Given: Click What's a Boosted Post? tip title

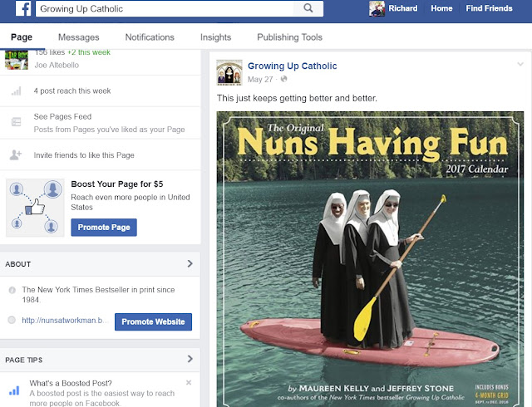Looking at the screenshot, I should (x=71, y=383).
